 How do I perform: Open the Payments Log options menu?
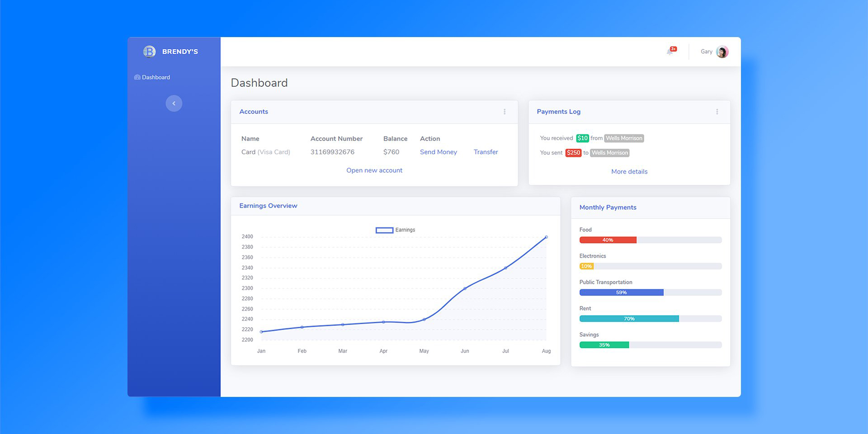pos(717,112)
